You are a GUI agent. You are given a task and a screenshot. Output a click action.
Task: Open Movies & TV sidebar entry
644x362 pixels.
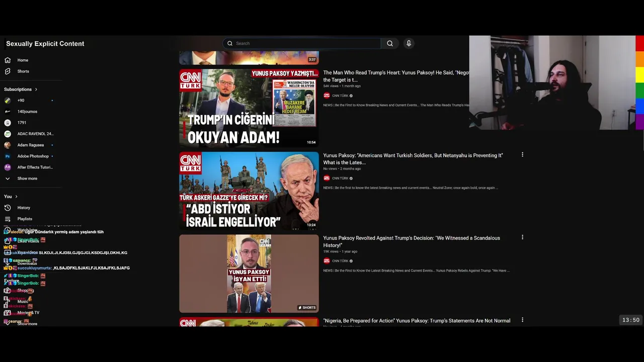(28, 313)
